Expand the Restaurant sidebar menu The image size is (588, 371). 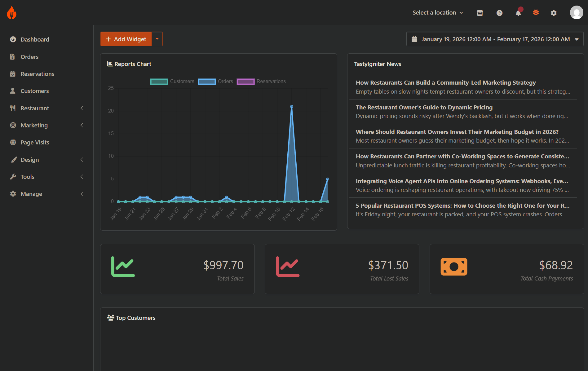point(46,108)
